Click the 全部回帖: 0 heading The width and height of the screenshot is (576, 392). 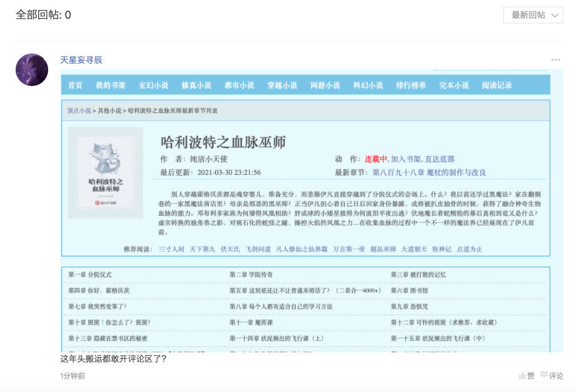tap(43, 14)
